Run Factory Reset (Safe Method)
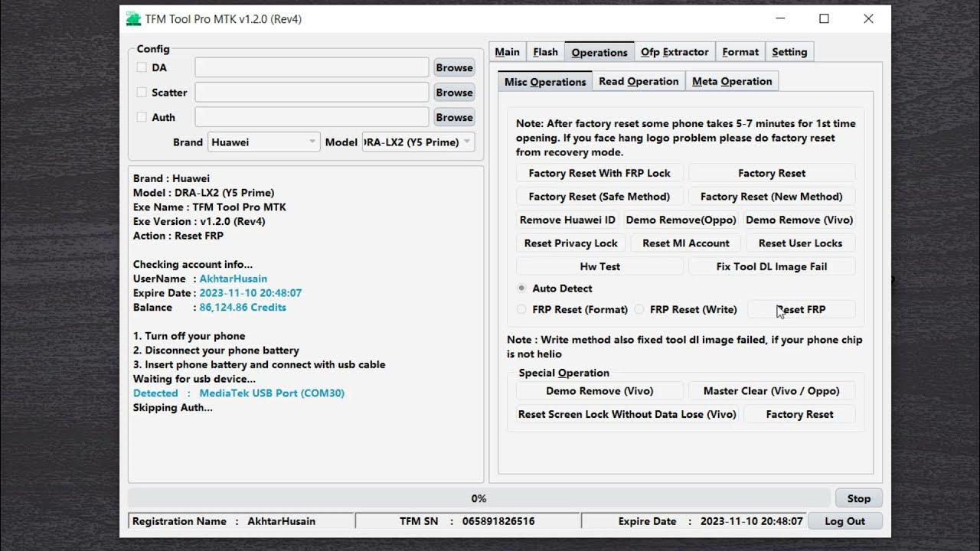The width and height of the screenshot is (980, 551). point(599,197)
